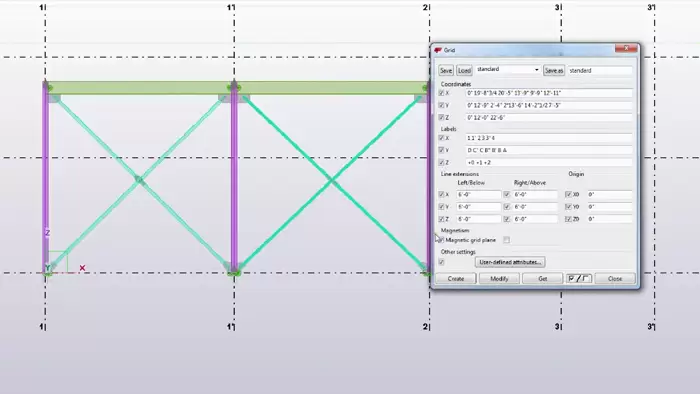Toggle the Origin Y0 checkbox
700x394 pixels.
coord(568,207)
